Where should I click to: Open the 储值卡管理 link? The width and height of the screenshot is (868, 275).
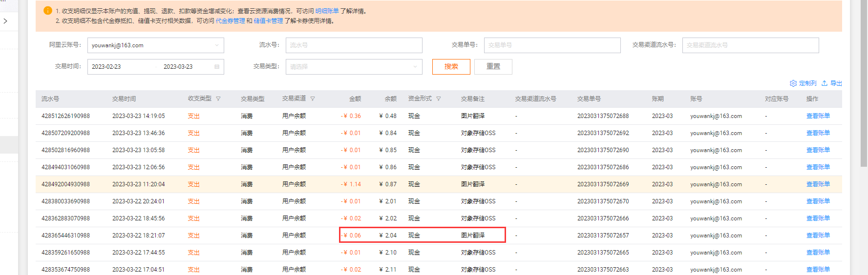tap(268, 21)
